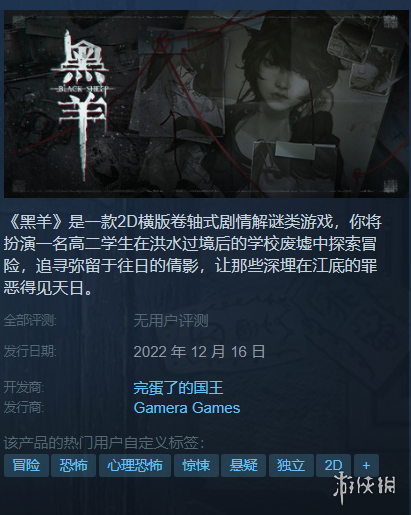Select the 独立 tag
This screenshot has height=515, width=411.
(291, 465)
